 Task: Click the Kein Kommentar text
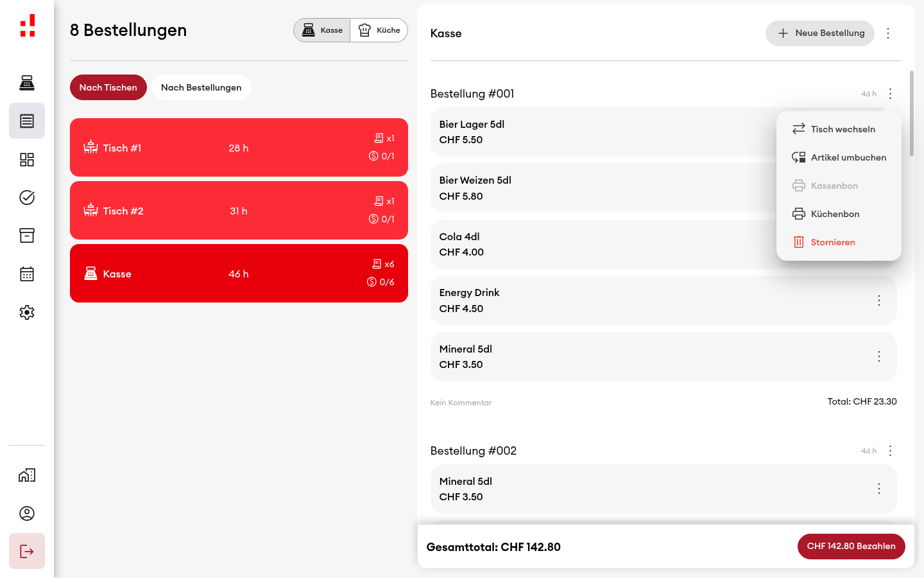(461, 403)
